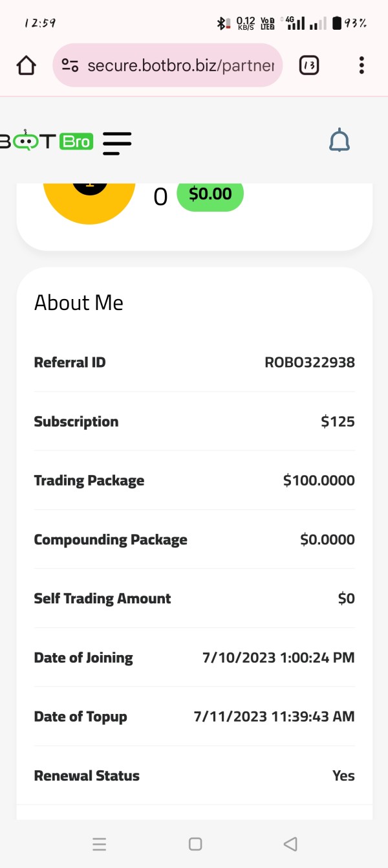
Task: Tap the Trading Package amount $100.0000
Action: click(319, 481)
